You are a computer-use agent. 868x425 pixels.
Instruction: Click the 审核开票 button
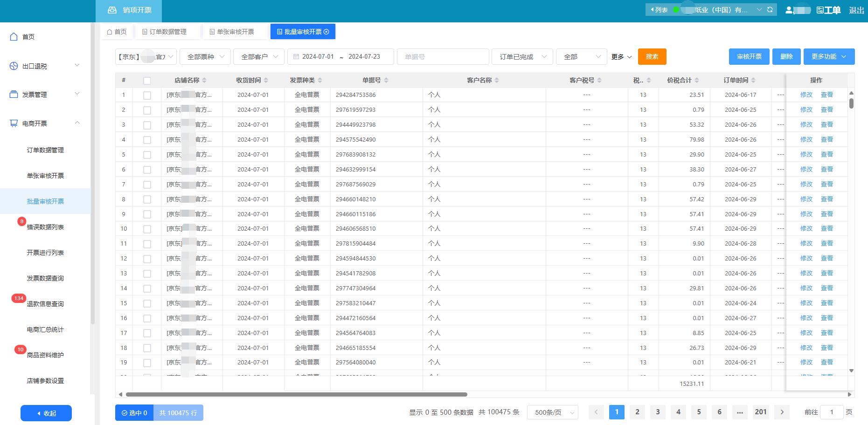(x=749, y=56)
